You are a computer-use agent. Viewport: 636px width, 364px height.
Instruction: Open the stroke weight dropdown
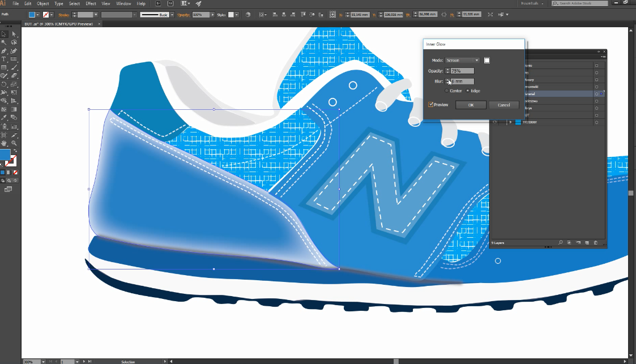point(96,15)
